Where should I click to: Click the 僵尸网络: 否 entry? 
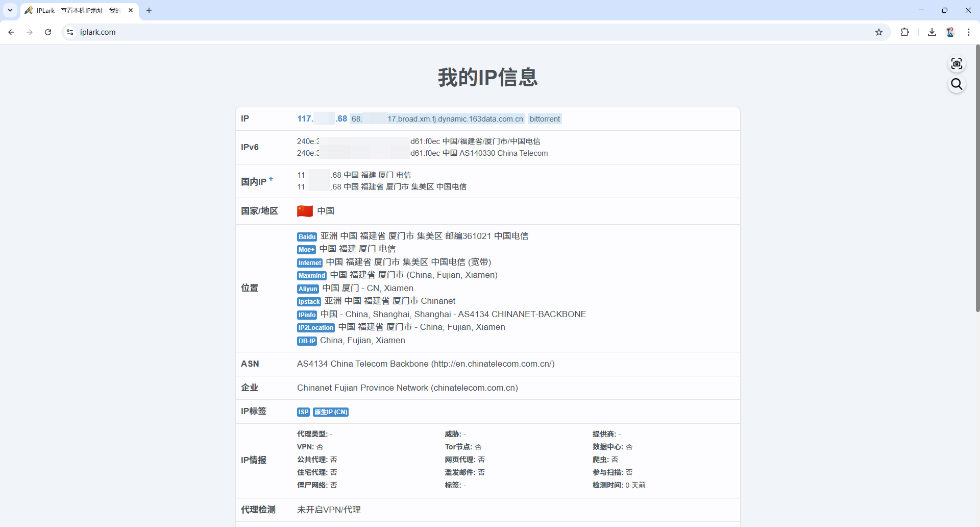point(317,485)
